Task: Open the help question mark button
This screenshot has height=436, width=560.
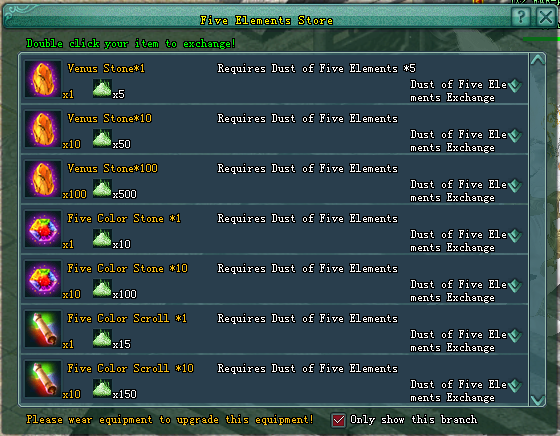Action: (521, 16)
